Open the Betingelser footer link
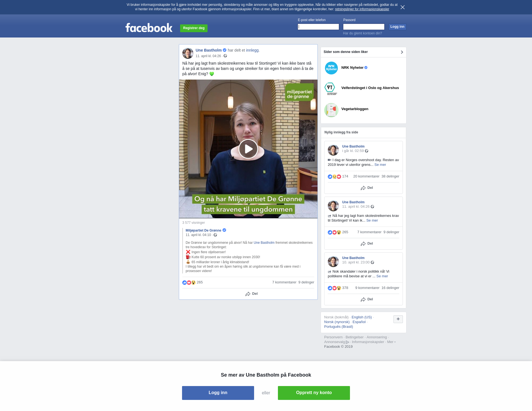The height and width of the screenshot is (411, 532). tap(354, 337)
